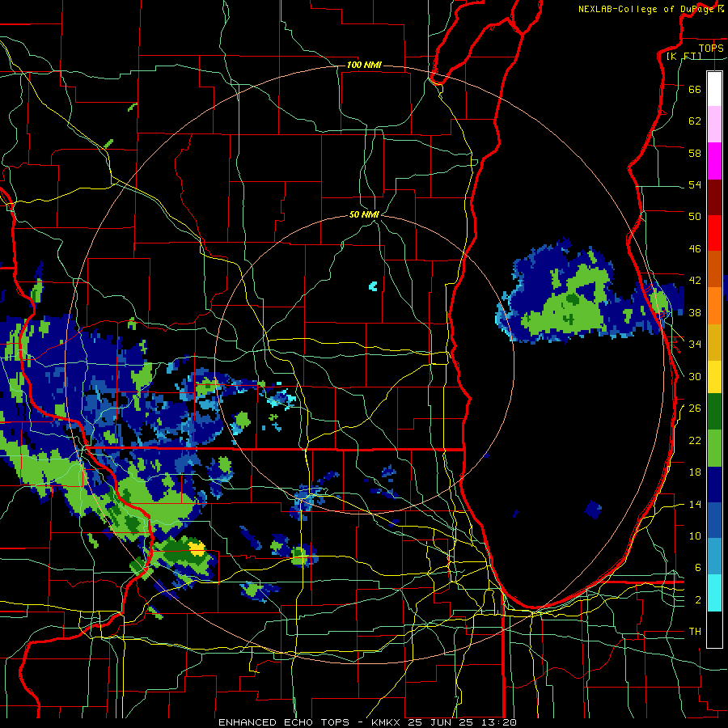728x728 pixels.
Task: Click the '50' legend value
Action: tap(695, 216)
